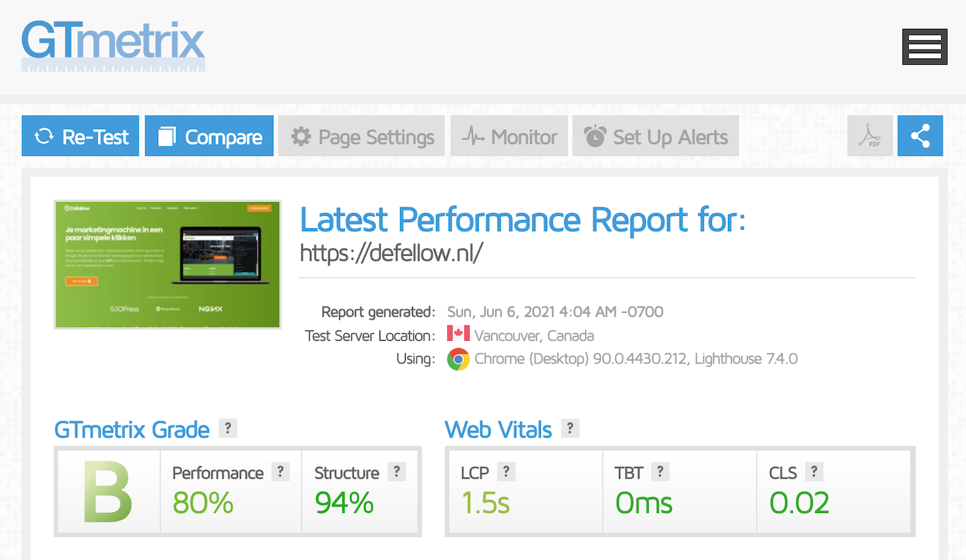966x560 pixels.
Task: Click the CLS question mark icon
Action: [814, 472]
